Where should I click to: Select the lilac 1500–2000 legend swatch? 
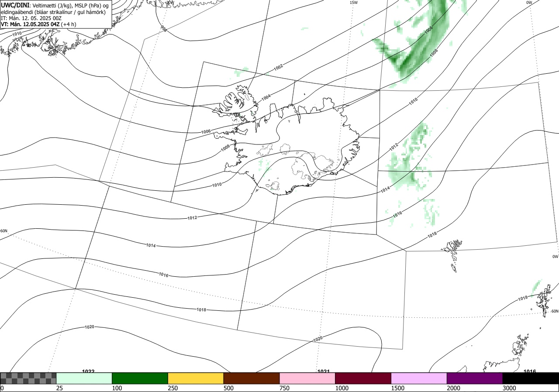click(x=419, y=378)
